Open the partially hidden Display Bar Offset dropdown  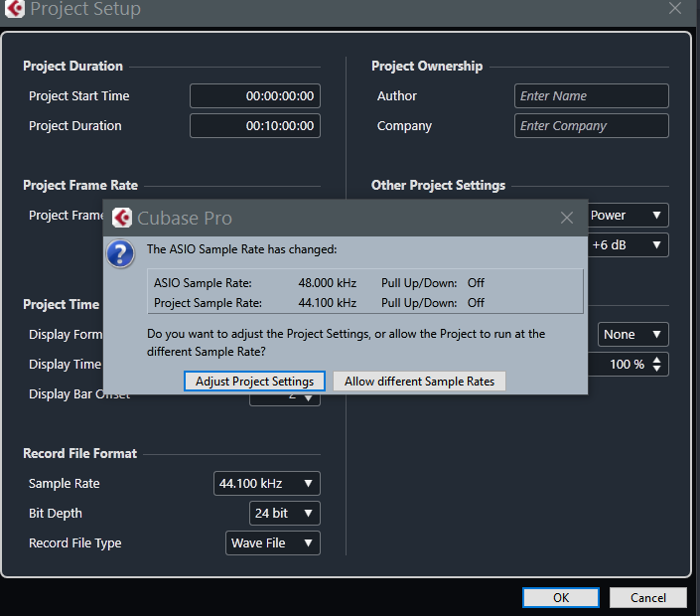tap(284, 399)
